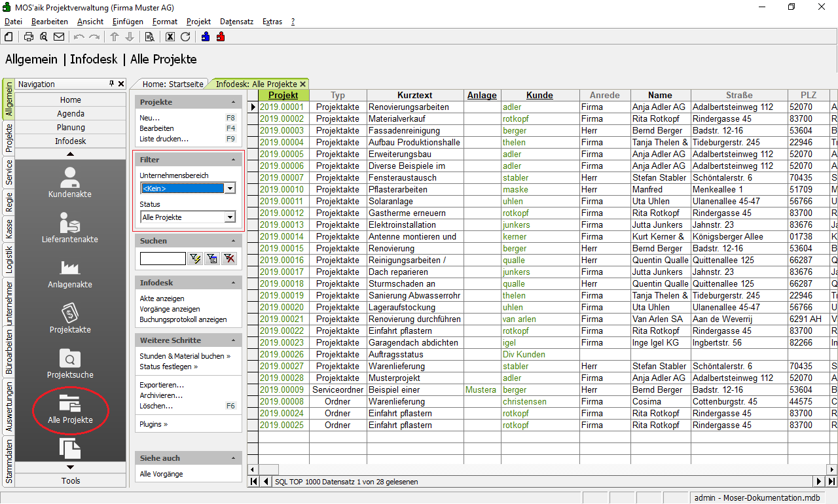838x504 pixels.
Task: Click the print toolbar icon
Action: pos(29,37)
